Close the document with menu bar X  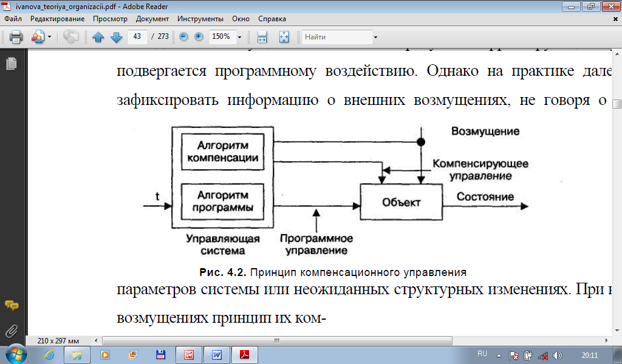tap(616, 19)
